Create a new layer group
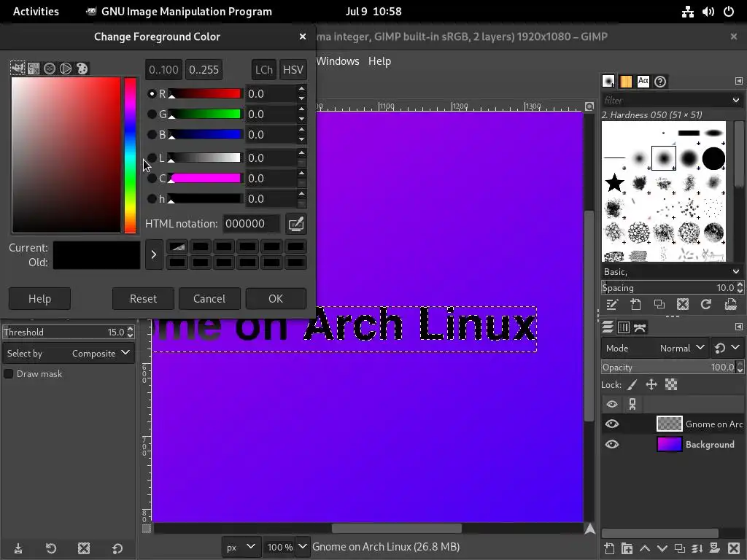This screenshot has width=747, height=560. click(x=627, y=548)
